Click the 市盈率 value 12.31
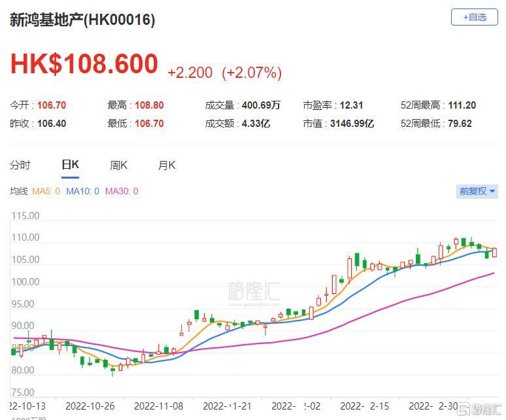The width and height of the screenshot is (506, 420). point(352,105)
